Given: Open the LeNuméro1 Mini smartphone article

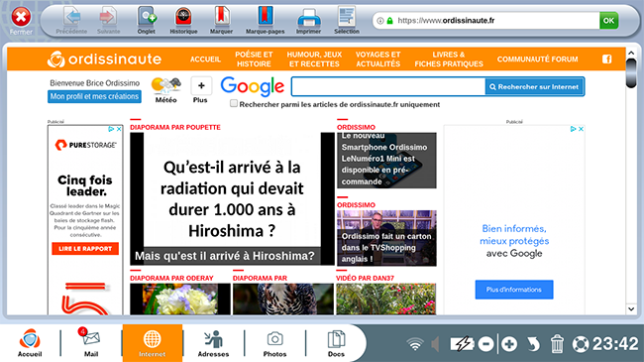Looking at the screenshot, I should (386, 160).
